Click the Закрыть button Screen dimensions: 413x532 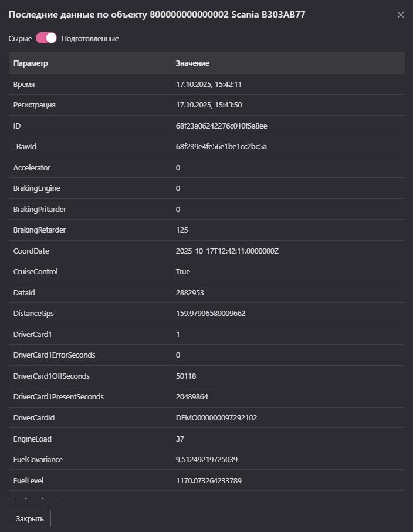tap(30, 518)
